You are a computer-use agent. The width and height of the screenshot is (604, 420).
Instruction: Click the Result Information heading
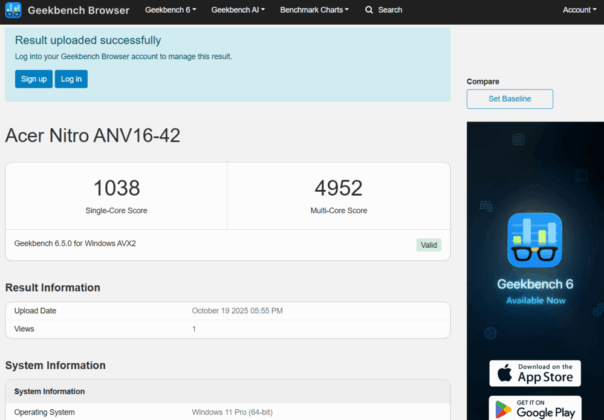53,287
